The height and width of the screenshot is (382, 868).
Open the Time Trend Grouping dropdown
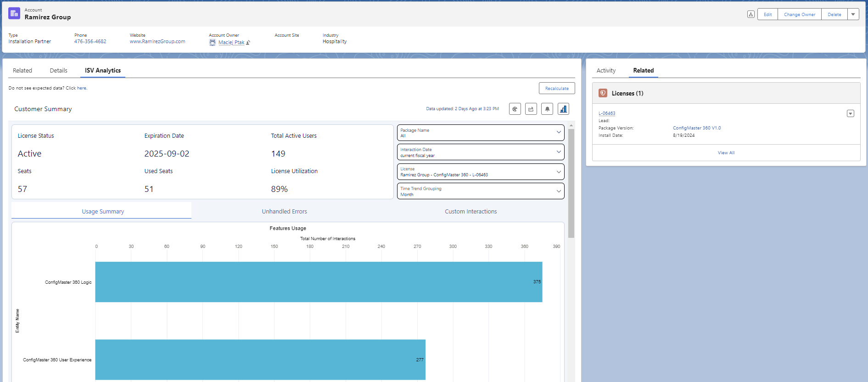pos(481,191)
